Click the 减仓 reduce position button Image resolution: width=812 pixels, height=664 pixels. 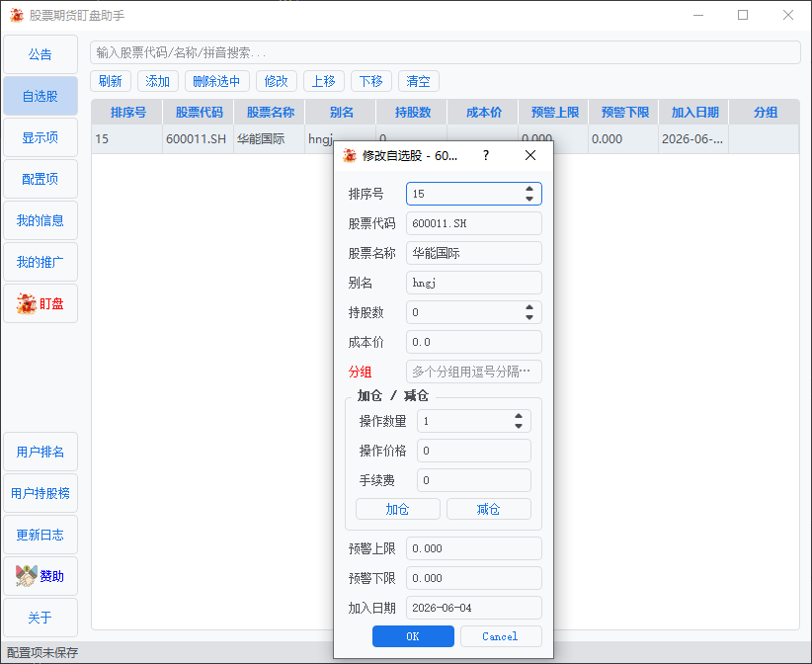tap(488, 509)
